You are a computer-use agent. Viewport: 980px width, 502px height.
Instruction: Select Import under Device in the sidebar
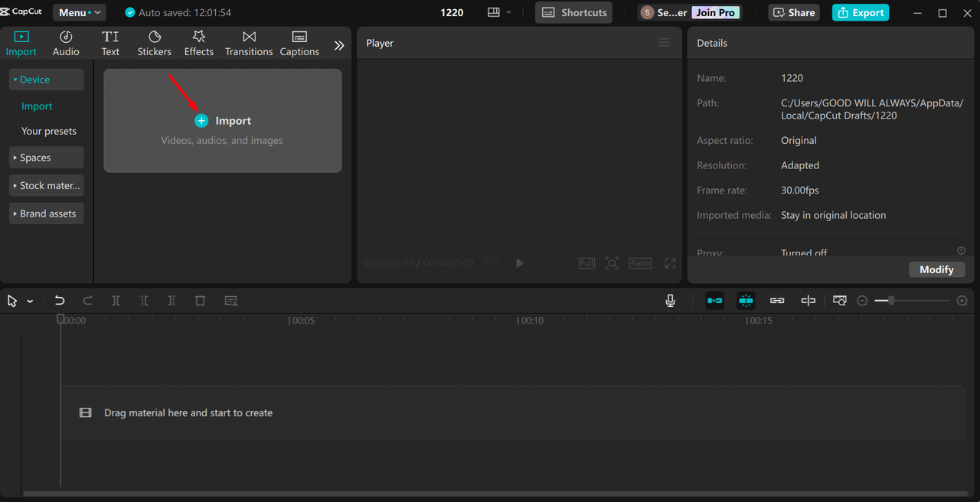click(37, 106)
